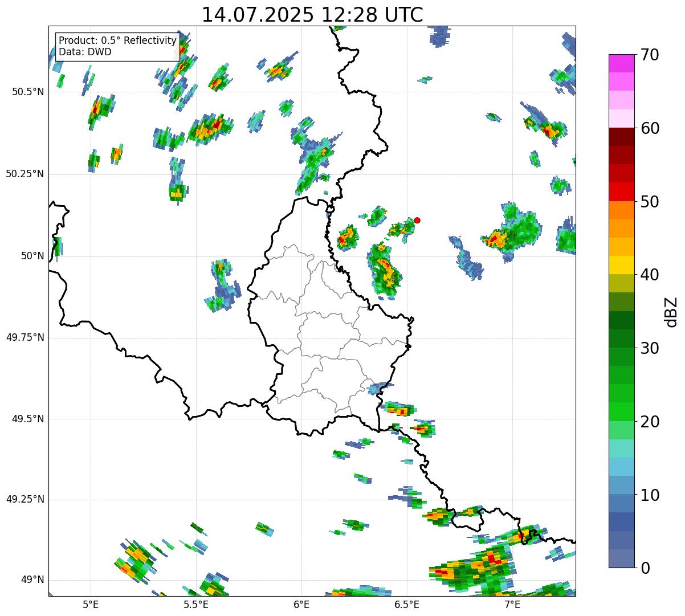
Task: Click the 6°E longitude label
Action: click(301, 605)
